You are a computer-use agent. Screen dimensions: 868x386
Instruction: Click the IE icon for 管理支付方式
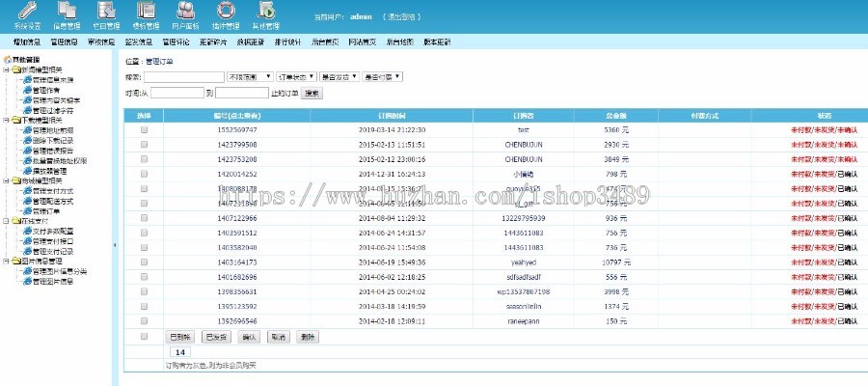point(27,190)
